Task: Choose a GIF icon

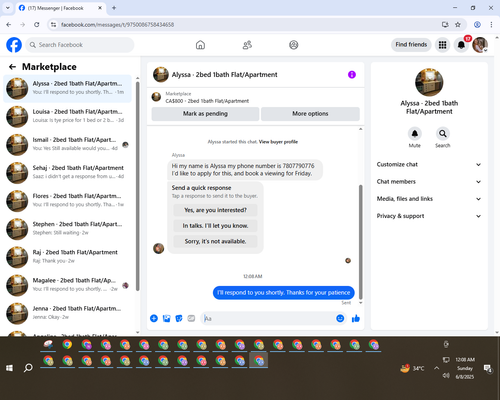Action: 191,318
